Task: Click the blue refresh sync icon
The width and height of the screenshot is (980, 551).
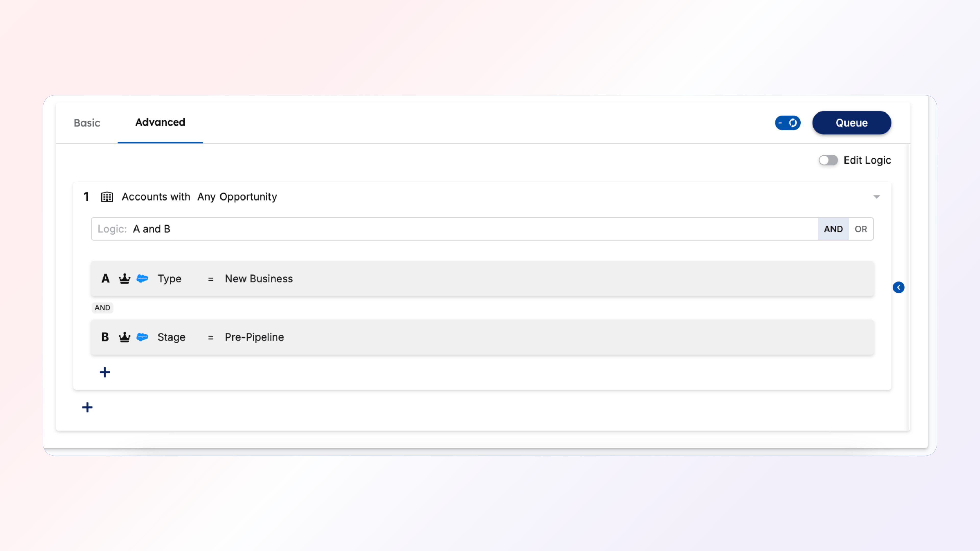Action: (793, 123)
